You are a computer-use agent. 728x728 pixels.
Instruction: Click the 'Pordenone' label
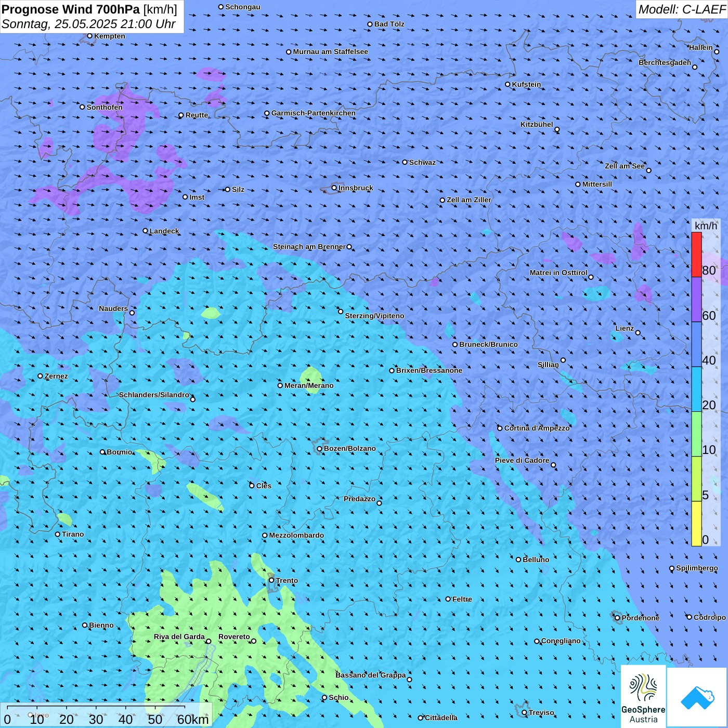[x=641, y=618]
